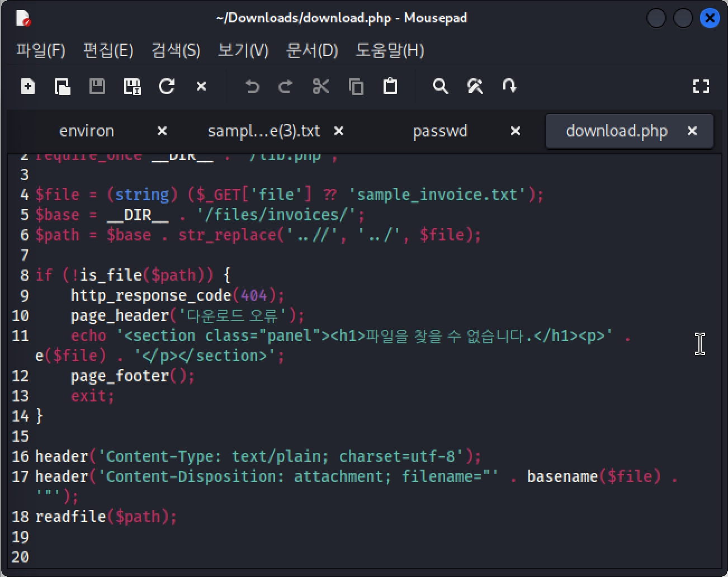Click the Go to line toolbar icon
The image size is (728, 577).
pyautogui.click(x=509, y=86)
